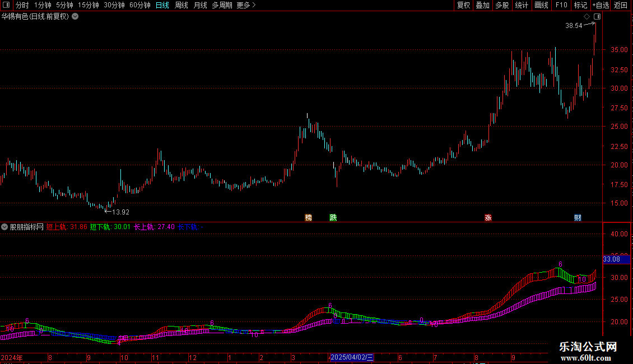The width and height of the screenshot is (633, 364).
Task: Click the 返回 back button
Action: point(621,5)
